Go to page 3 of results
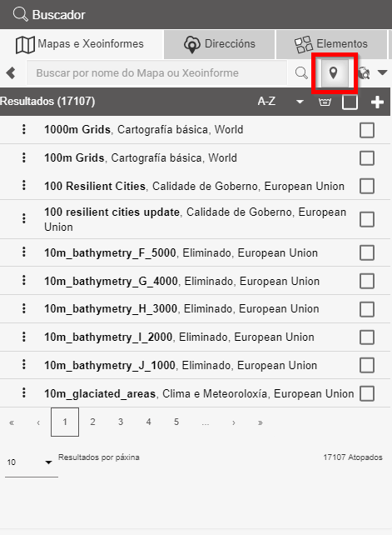 click(x=121, y=422)
